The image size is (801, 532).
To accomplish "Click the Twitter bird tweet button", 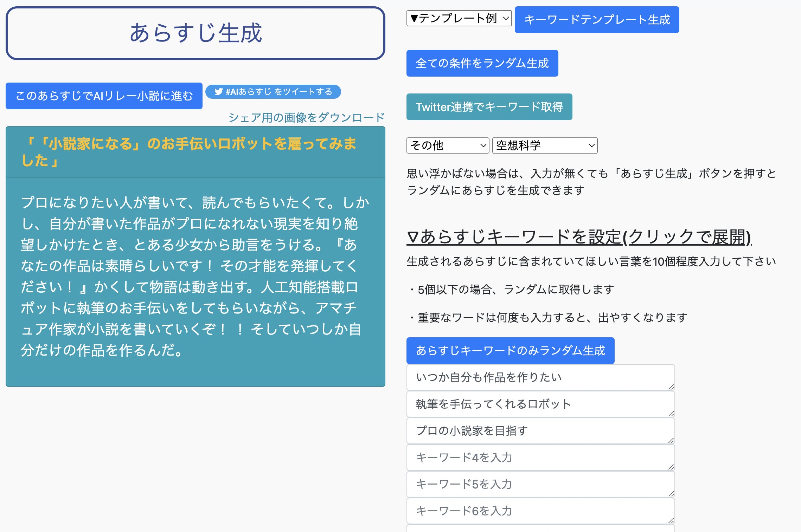I will click(273, 92).
